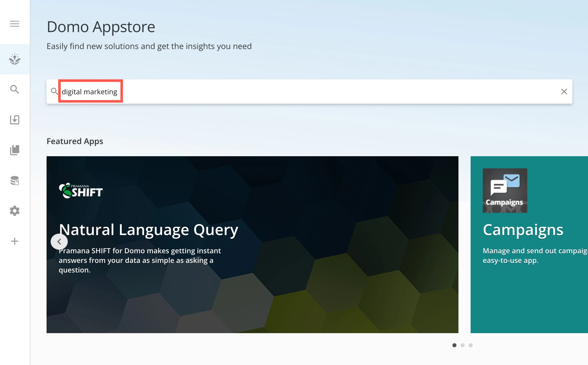The height and width of the screenshot is (365, 588).
Task: Open the hamburger menu in sidebar
Action: pyautogui.click(x=14, y=24)
